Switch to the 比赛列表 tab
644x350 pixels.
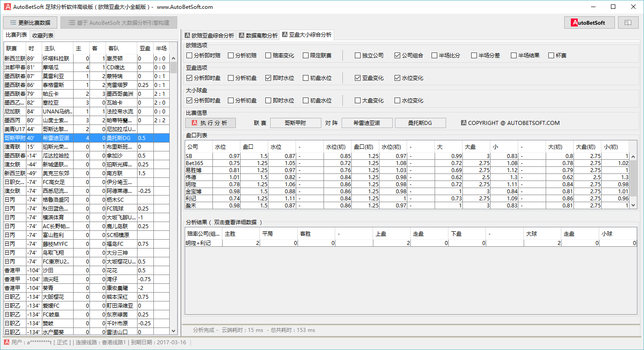coord(16,35)
